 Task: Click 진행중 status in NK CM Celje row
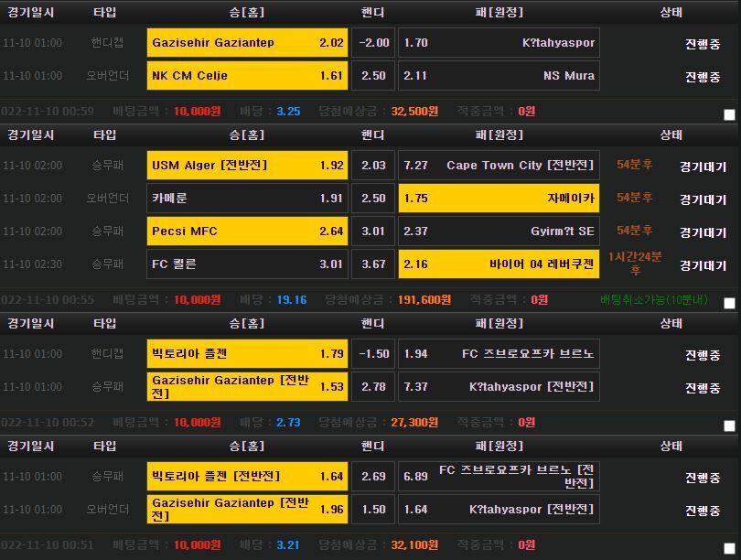(x=703, y=77)
